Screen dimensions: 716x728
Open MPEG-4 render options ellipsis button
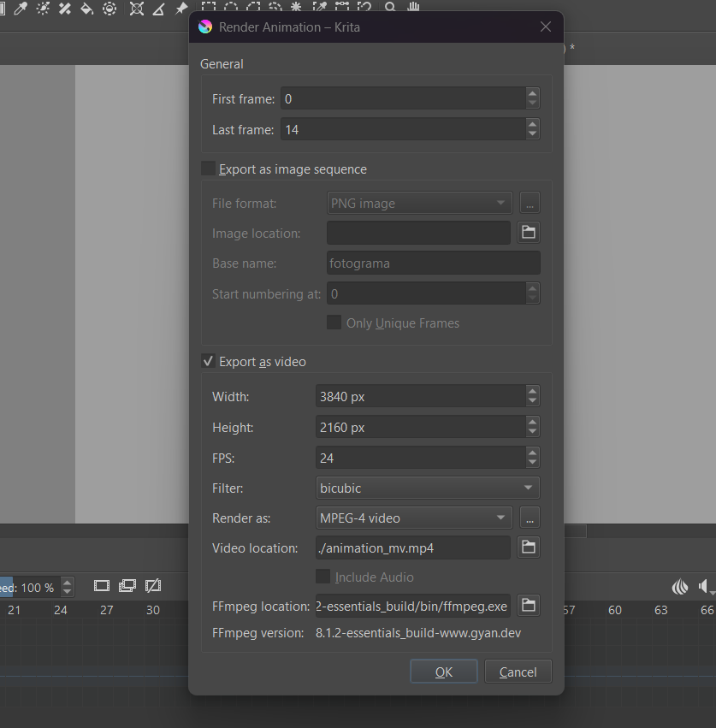tap(530, 518)
